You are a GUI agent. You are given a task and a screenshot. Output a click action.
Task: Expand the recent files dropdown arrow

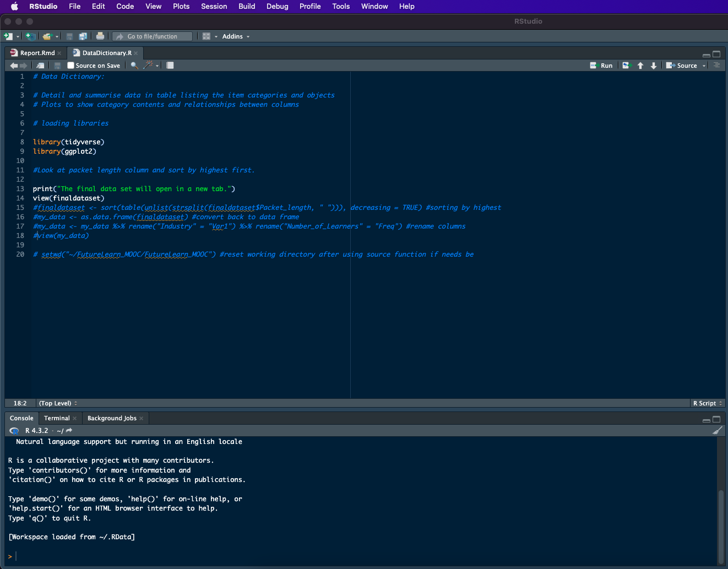coord(57,37)
